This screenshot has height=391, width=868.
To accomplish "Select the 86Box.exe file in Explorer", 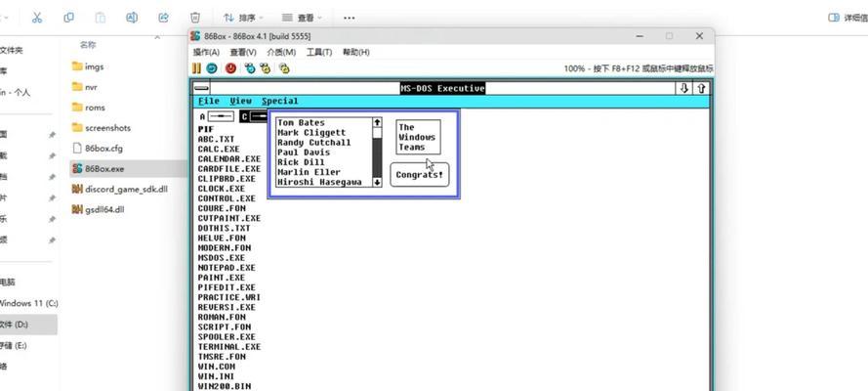I will (x=129, y=168).
